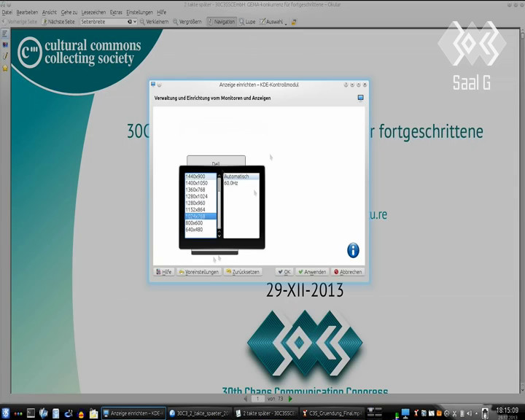This screenshot has width=525, height=420.
Task: Click Vergrößern to zoom in
Action: point(187,22)
